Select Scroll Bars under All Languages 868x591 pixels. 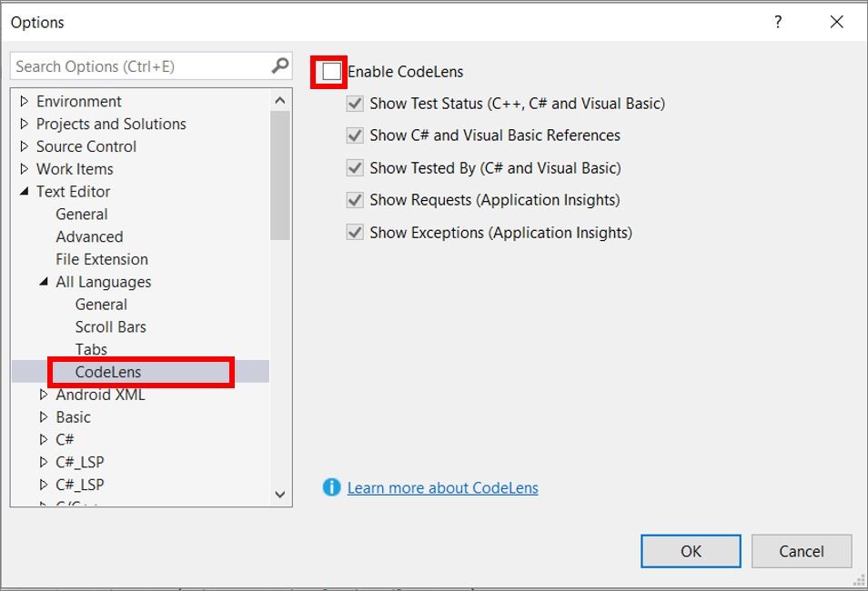click(110, 326)
